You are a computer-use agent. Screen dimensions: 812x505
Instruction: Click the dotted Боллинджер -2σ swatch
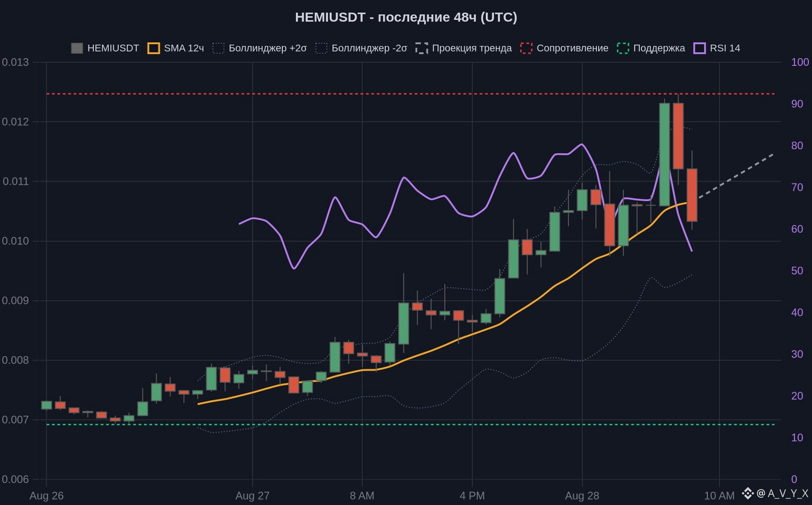(x=321, y=48)
